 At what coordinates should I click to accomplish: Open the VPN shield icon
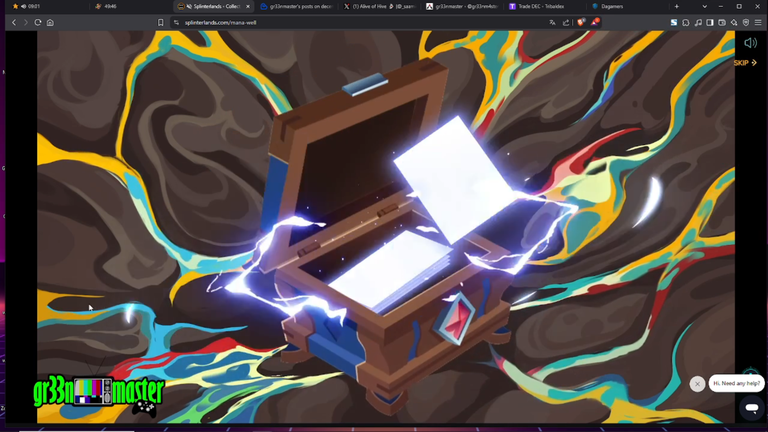[x=746, y=23]
